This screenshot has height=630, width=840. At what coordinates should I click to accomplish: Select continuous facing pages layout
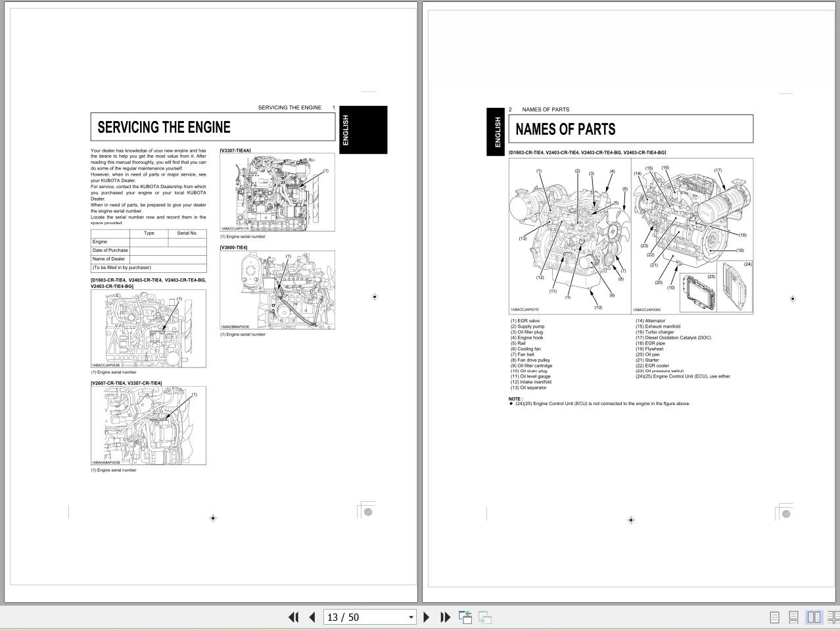pyautogui.click(x=832, y=617)
